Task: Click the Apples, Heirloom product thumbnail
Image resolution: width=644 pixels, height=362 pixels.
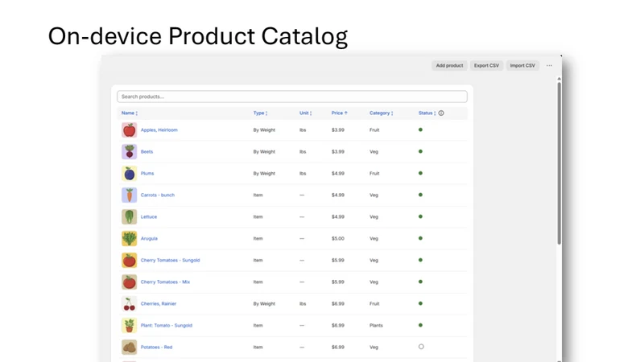Action: tap(129, 130)
